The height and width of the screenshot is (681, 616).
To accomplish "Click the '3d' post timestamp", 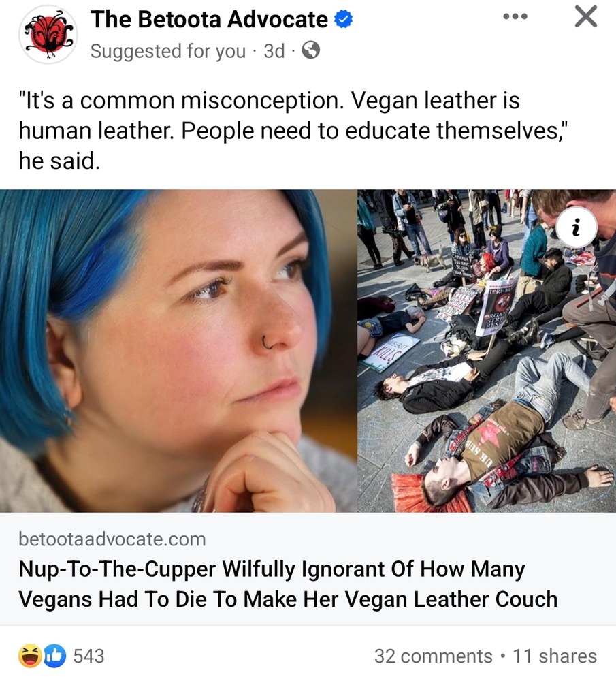I will (x=274, y=51).
